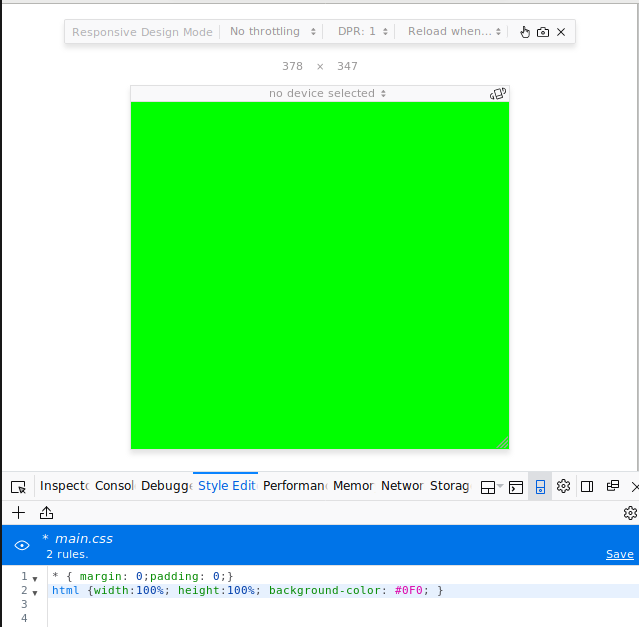
Task: Switch to the Debugger tab
Action: coord(166,486)
